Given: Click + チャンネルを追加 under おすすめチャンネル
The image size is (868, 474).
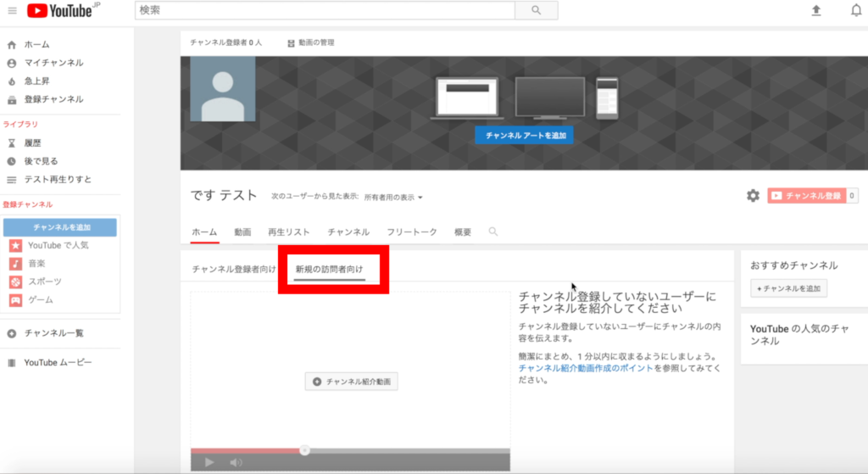Looking at the screenshot, I should click(788, 288).
